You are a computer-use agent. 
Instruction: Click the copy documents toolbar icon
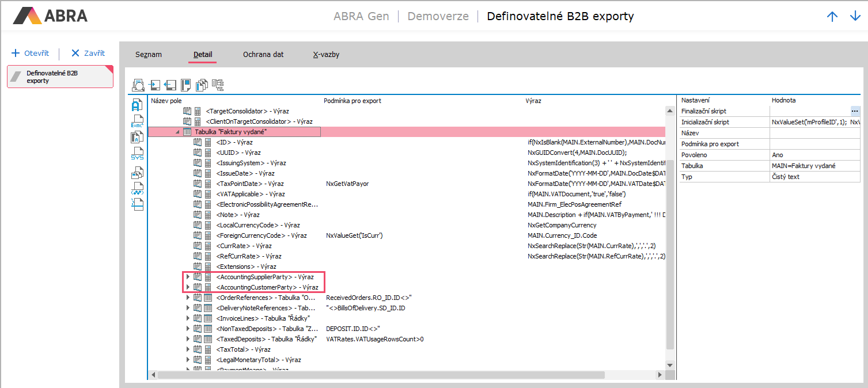tap(202, 85)
